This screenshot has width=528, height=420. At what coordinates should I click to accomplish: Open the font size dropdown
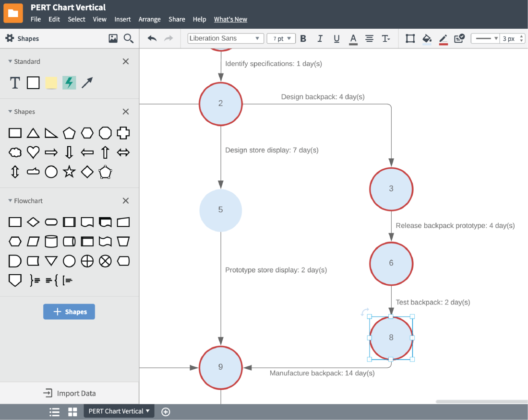tap(281, 38)
